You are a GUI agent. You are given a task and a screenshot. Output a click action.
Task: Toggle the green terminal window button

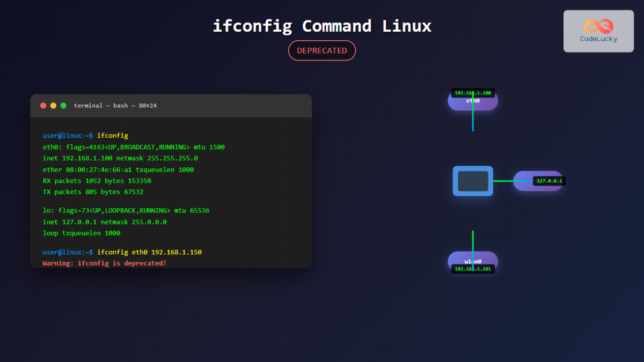pyautogui.click(x=63, y=106)
